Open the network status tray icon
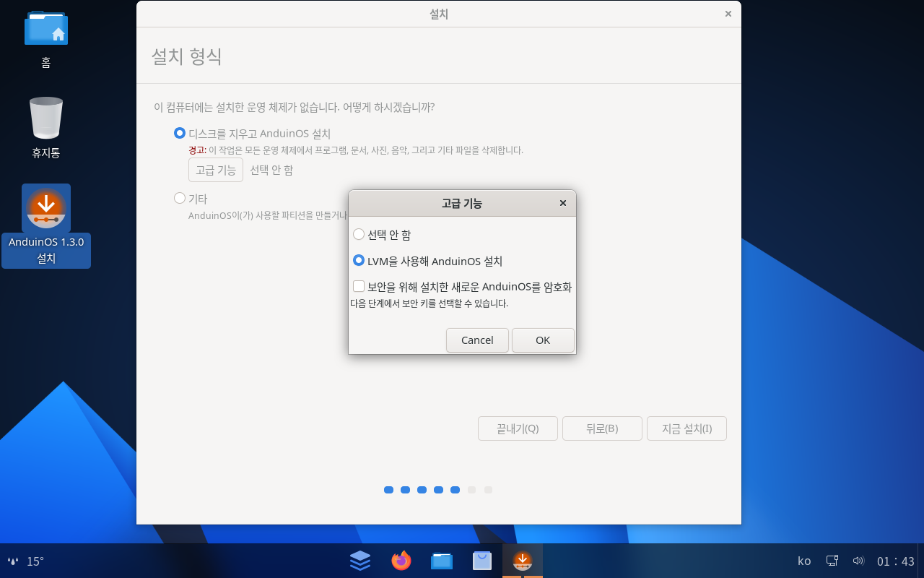This screenshot has width=924, height=578. click(x=832, y=561)
